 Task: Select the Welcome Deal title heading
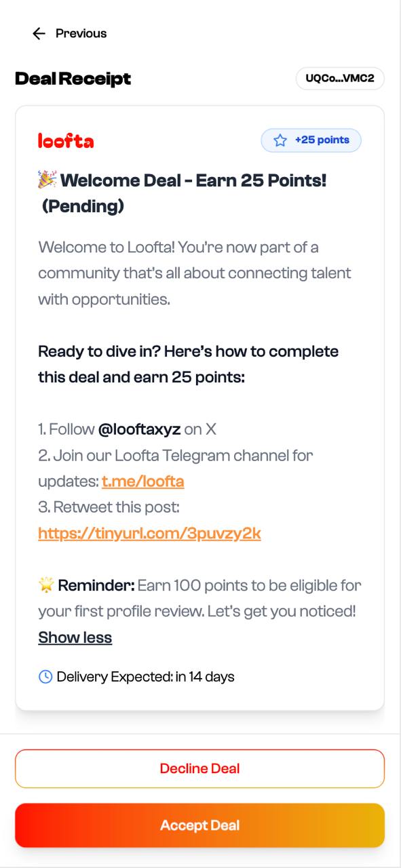[183, 193]
